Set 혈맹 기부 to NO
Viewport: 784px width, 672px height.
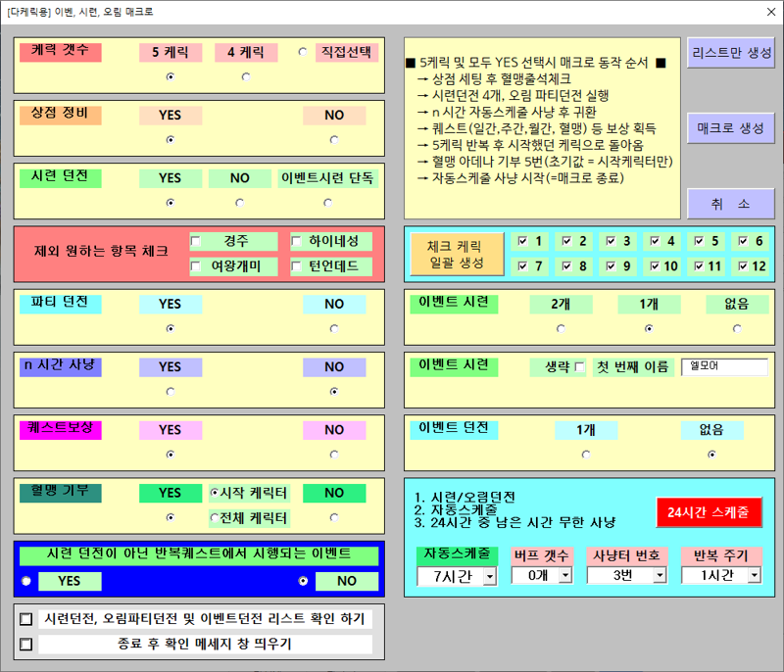[x=334, y=517]
